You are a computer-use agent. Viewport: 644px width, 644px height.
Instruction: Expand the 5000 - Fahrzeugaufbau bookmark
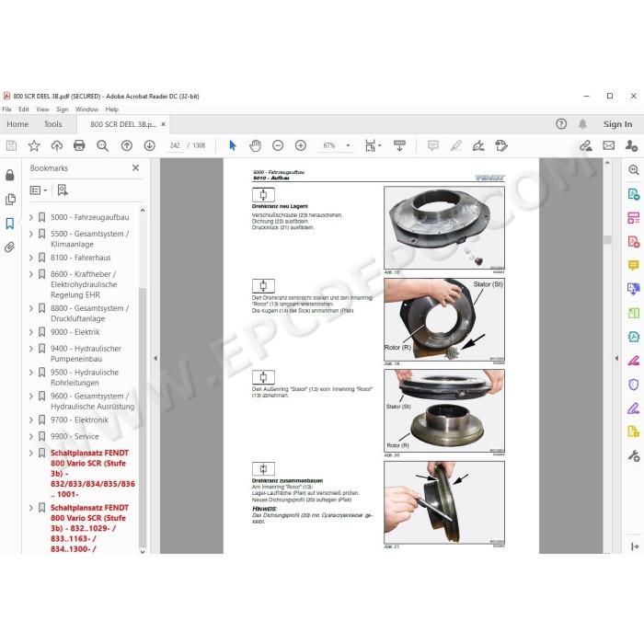pos(31,217)
